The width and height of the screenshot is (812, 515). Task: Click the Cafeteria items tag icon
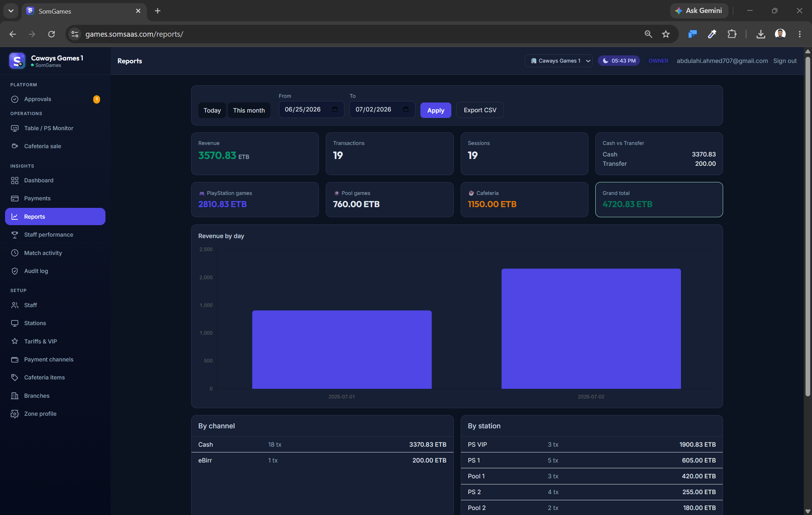point(15,378)
